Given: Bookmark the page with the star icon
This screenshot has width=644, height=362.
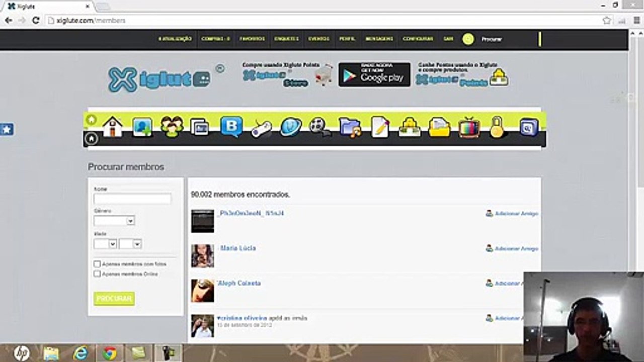Looking at the screenshot, I should 607,21.
